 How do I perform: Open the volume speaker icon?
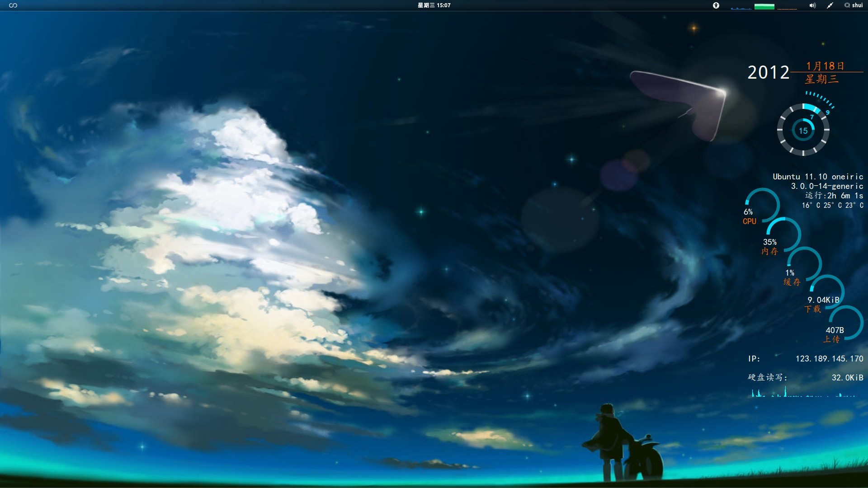(812, 5)
